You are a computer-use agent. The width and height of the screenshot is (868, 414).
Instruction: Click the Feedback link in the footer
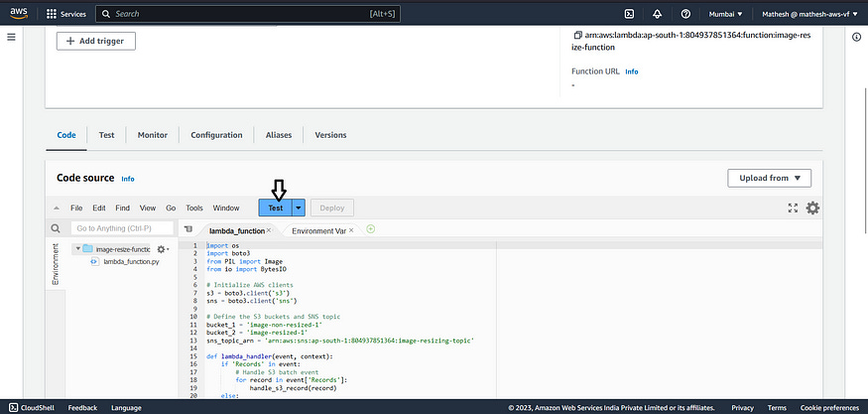[82, 408]
